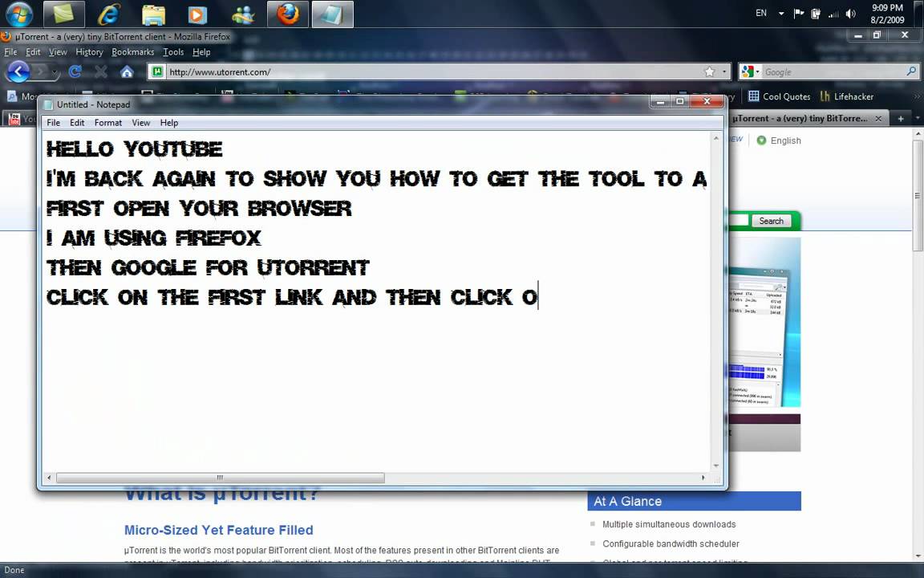Open history dropdown next to Forward button
Image resolution: width=924 pixels, height=578 pixels.
[x=55, y=72]
